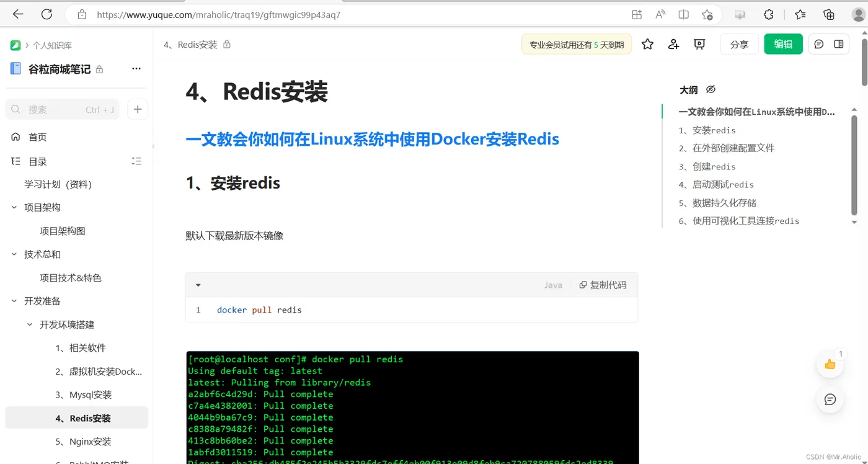Collapse the code block with triangle
This screenshot has width=868, height=464.
coord(198,285)
